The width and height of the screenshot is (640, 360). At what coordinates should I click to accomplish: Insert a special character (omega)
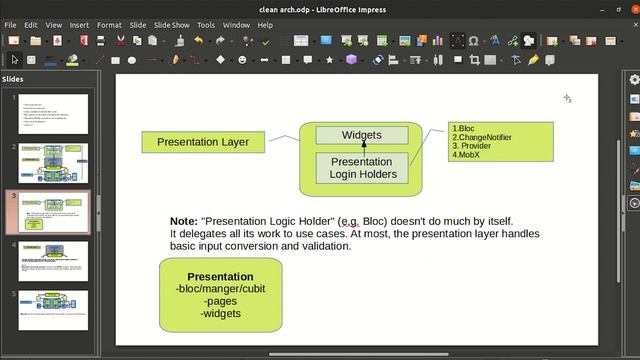[x=473, y=40]
